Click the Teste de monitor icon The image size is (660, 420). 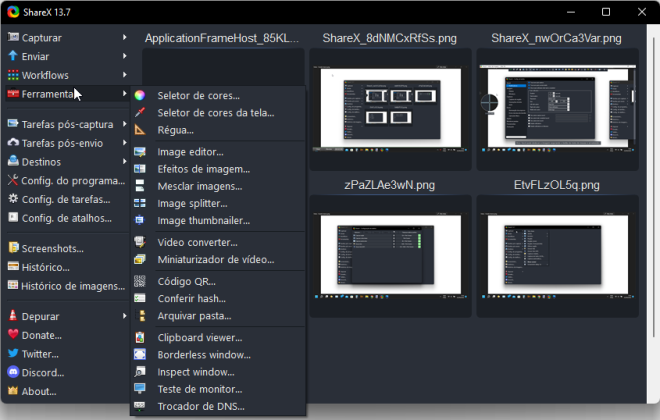click(x=140, y=389)
